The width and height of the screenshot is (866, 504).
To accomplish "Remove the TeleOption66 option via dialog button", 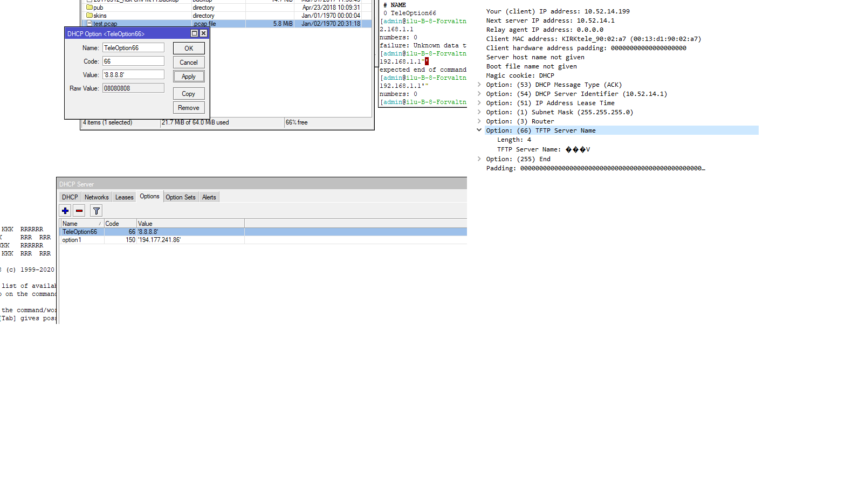I will tap(189, 108).
